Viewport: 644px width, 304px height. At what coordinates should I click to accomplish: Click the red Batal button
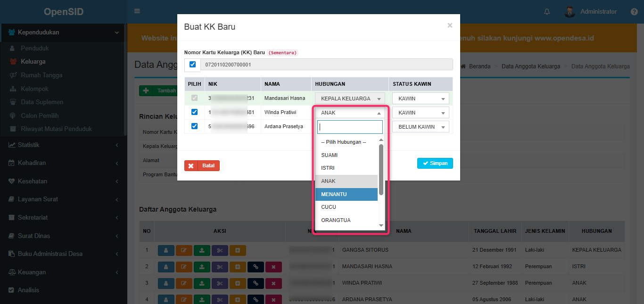202,166
